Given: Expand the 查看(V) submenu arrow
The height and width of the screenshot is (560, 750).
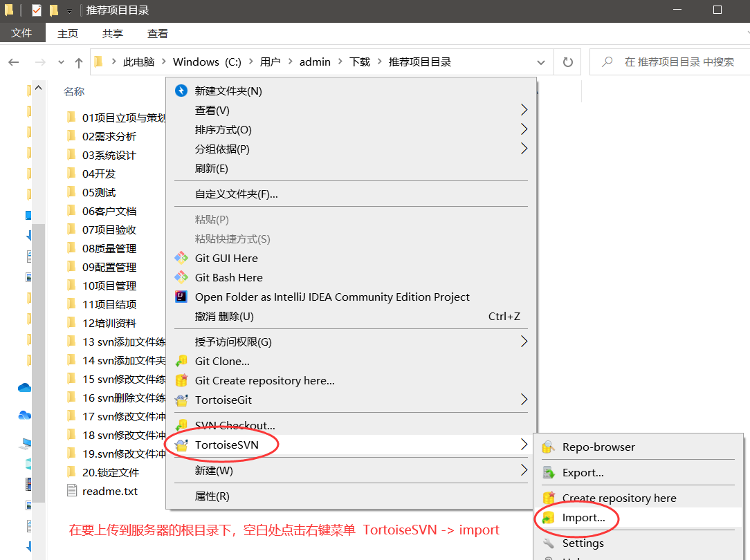Looking at the screenshot, I should coord(524,110).
